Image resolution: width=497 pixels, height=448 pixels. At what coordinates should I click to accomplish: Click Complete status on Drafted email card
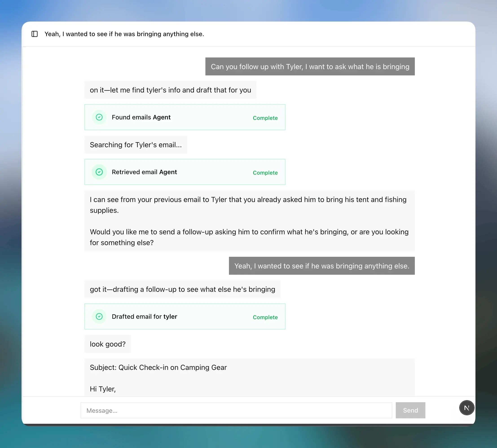(265, 317)
